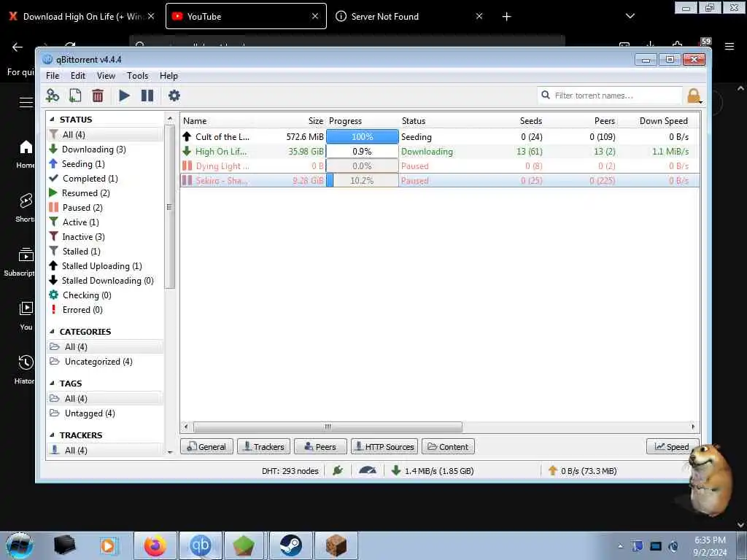The width and height of the screenshot is (747, 560).
Task: Collapse the TAGS section triangle
Action: tap(52, 384)
